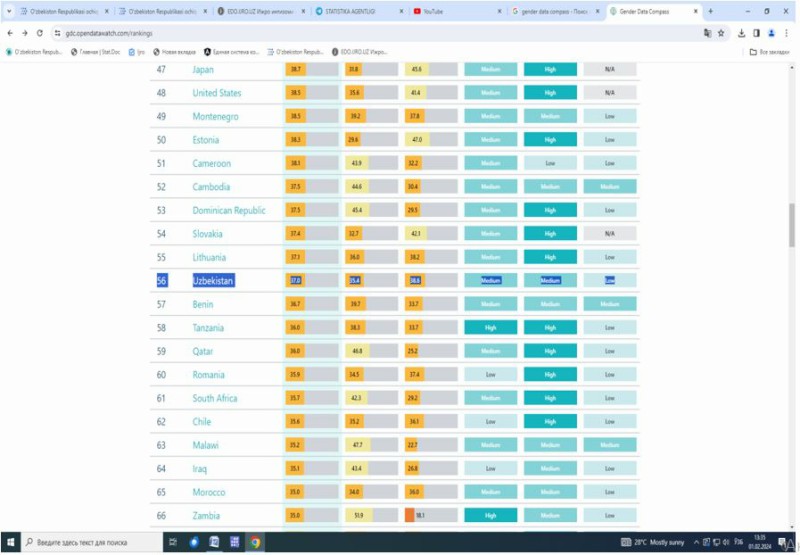
Task: Open the Dominican Republic link
Action: click(x=229, y=211)
